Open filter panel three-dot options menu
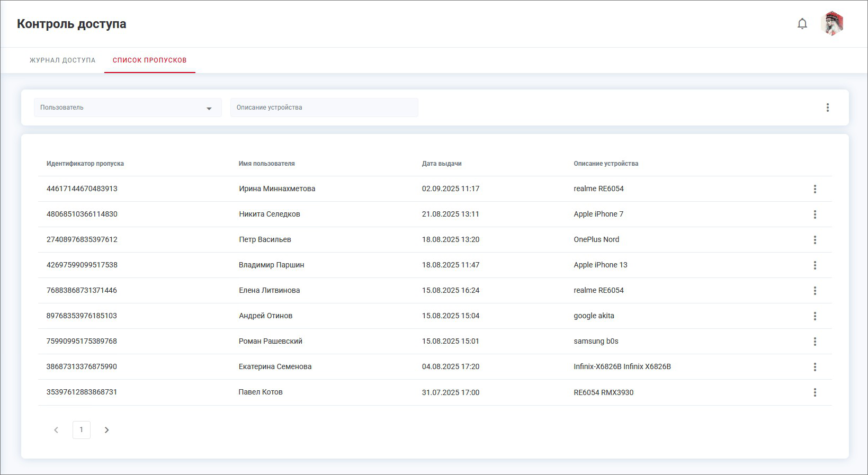Screen dimensions: 868x475 click(827, 107)
